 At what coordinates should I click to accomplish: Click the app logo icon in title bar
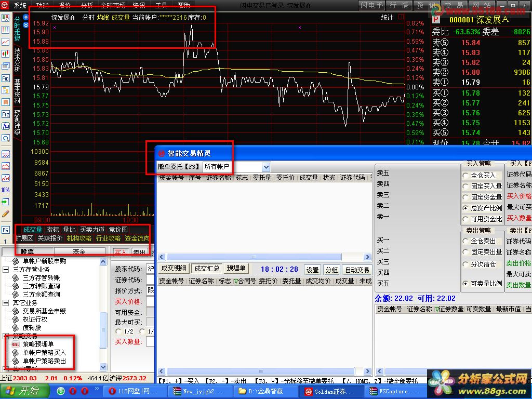[4, 5]
